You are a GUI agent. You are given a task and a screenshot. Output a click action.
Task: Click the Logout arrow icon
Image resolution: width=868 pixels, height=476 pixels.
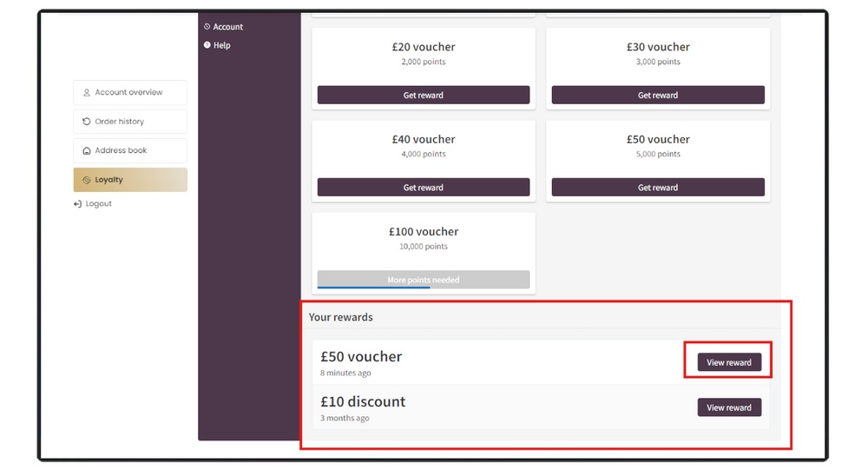[x=78, y=204]
